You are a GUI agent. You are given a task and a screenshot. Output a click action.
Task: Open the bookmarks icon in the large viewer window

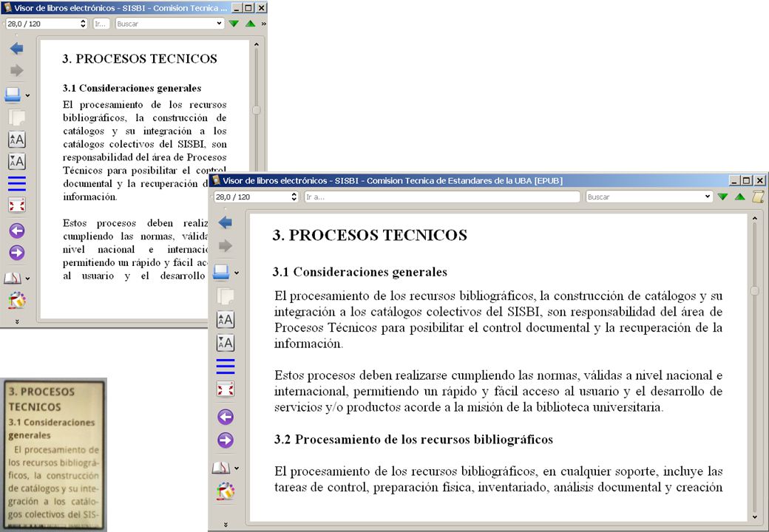pos(221,468)
